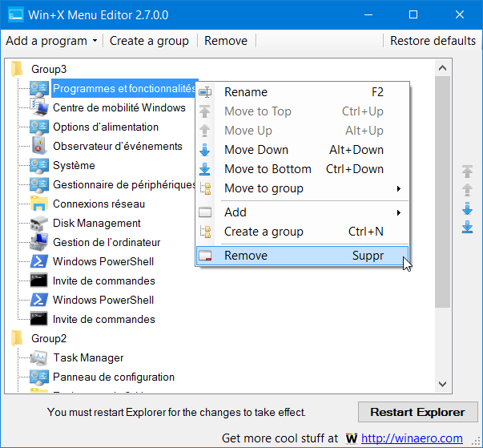This screenshot has width=483, height=448.
Task: Click the Move Down arrow icon in menu
Action: click(205, 150)
